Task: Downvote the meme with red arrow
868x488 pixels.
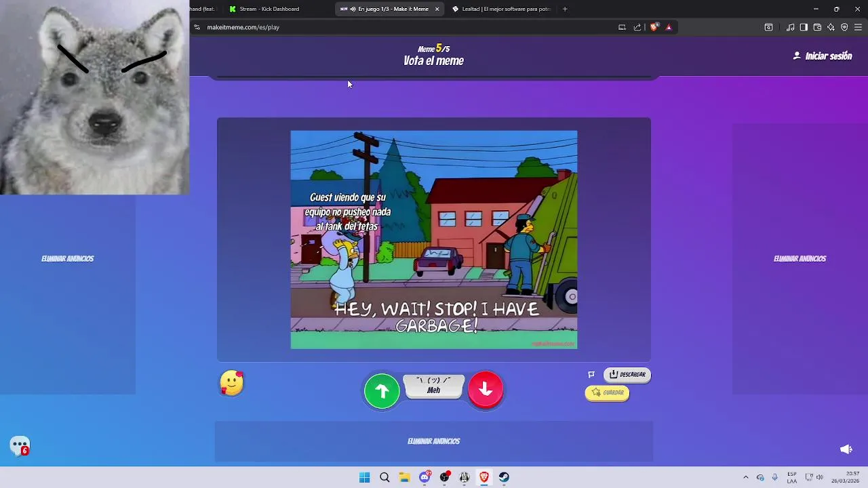Action: [x=486, y=389]
